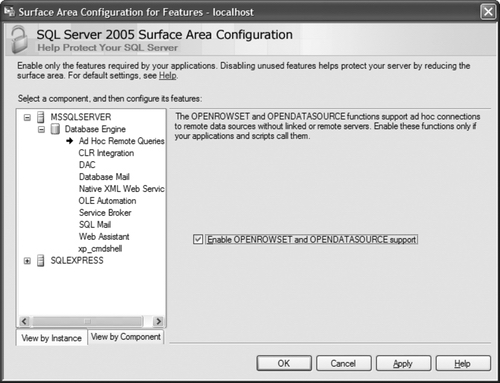500x383 pixels.
Task: Toggle Enable OPENROWSET and OPENDATASOURCE support checkbox
Action: [198, 239]
